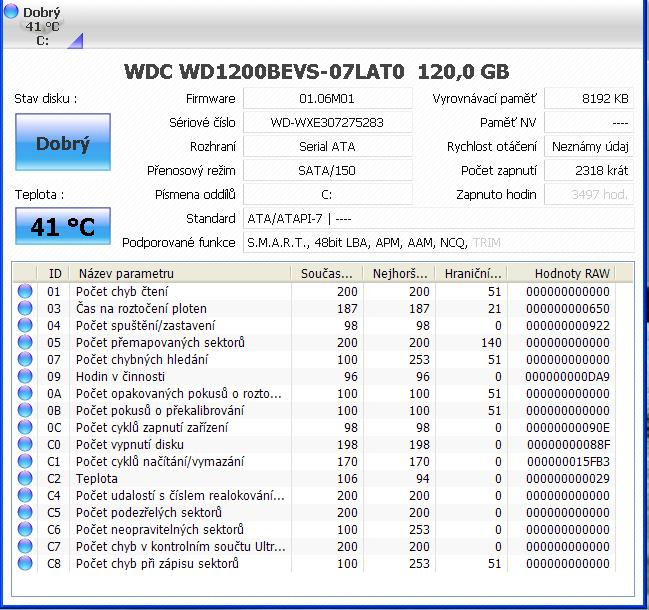This screenshot has width=649, height=610.
Task: Click status orb for ID 05 row
Action: pyautogui.click(x=25, y=342)
